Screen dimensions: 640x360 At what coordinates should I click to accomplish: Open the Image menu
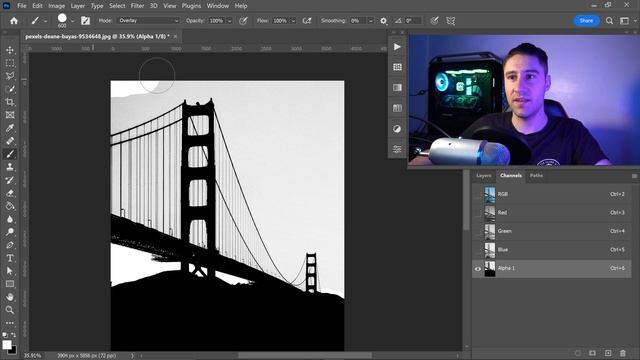coord(56,6)
